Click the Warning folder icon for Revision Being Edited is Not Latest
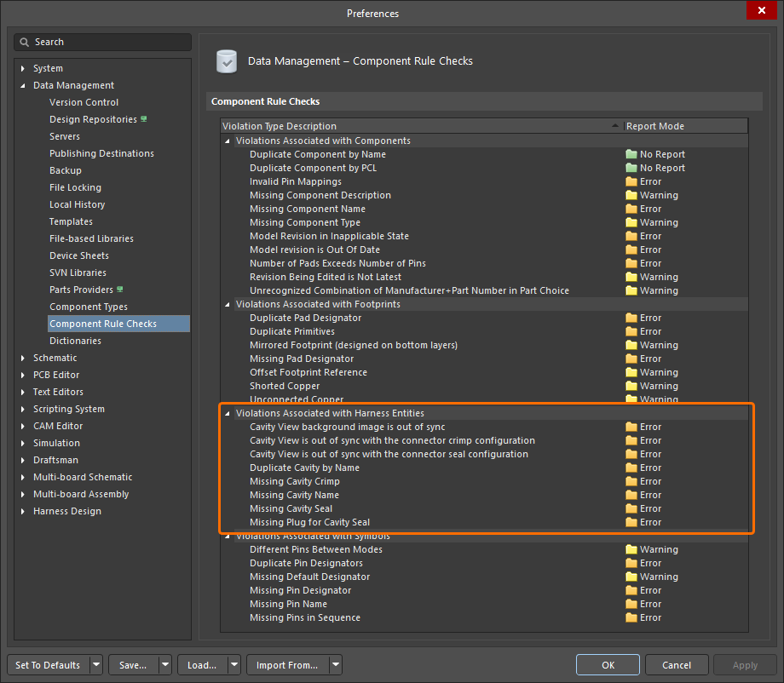 631,277
